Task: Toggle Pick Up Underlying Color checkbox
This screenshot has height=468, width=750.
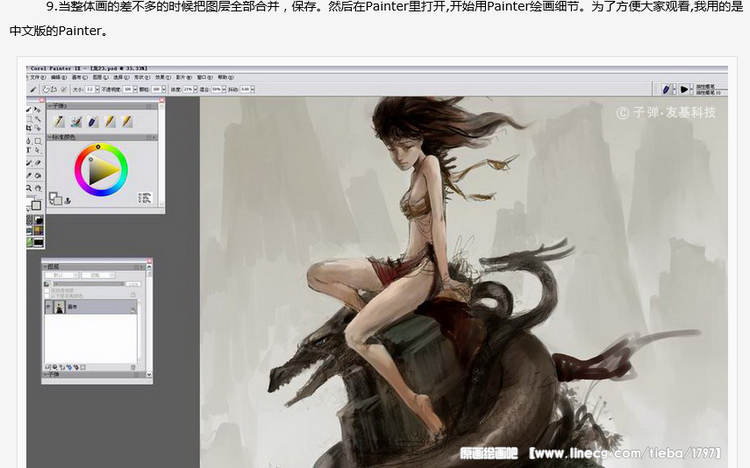Action: tap(47, 296)
